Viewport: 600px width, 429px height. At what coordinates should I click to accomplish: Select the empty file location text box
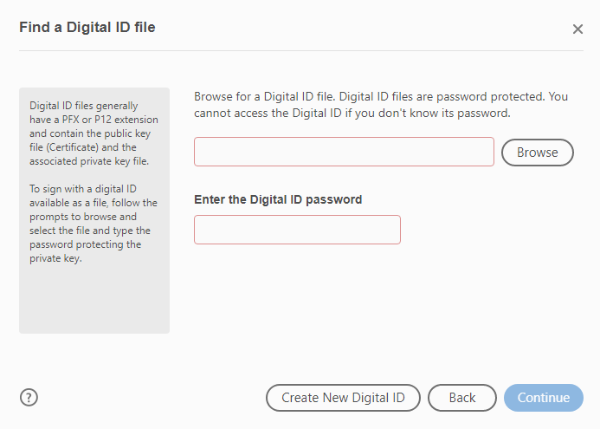click(x=344, y=152)
